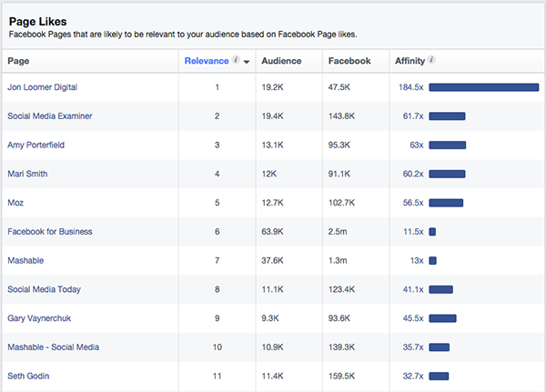Select the 61.7x affinity value
546x392 pixels.
pos(413,116)
